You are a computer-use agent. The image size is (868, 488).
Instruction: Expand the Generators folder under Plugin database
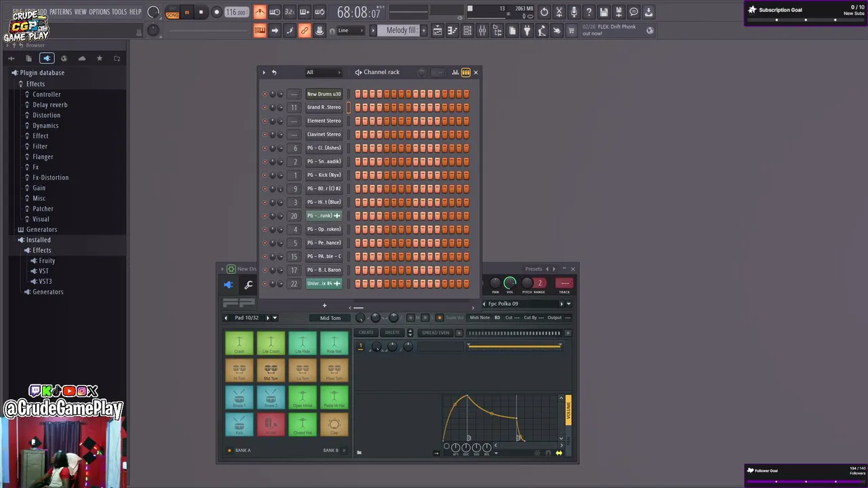pyautogui.click(x=41, y=230)
